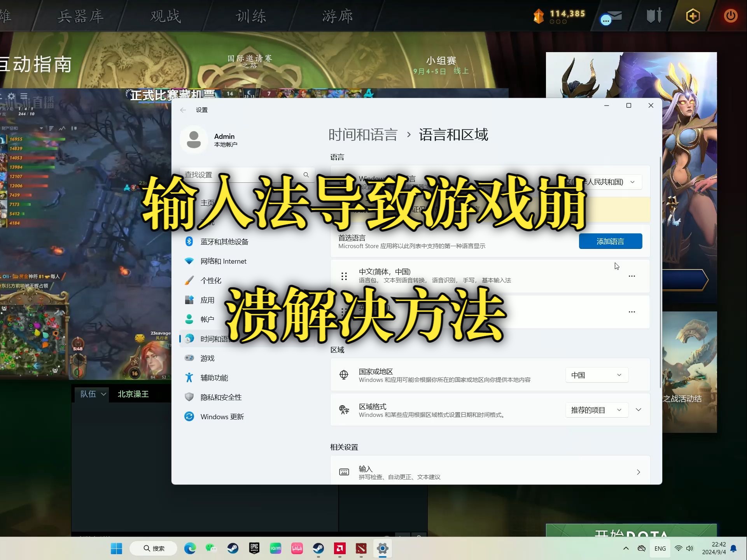Open more options for 中文(简体，中国)
The height and width of the screenshot is (560, 747).
632,276
